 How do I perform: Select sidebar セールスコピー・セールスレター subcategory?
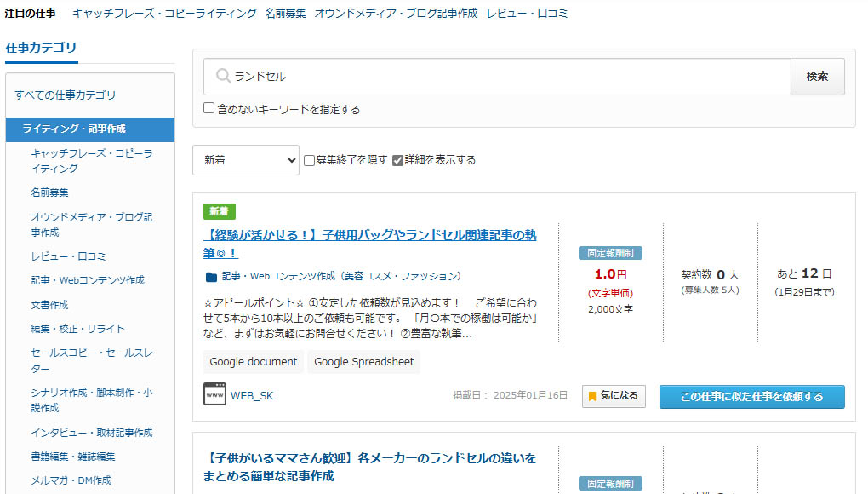(x=92, y=360)
